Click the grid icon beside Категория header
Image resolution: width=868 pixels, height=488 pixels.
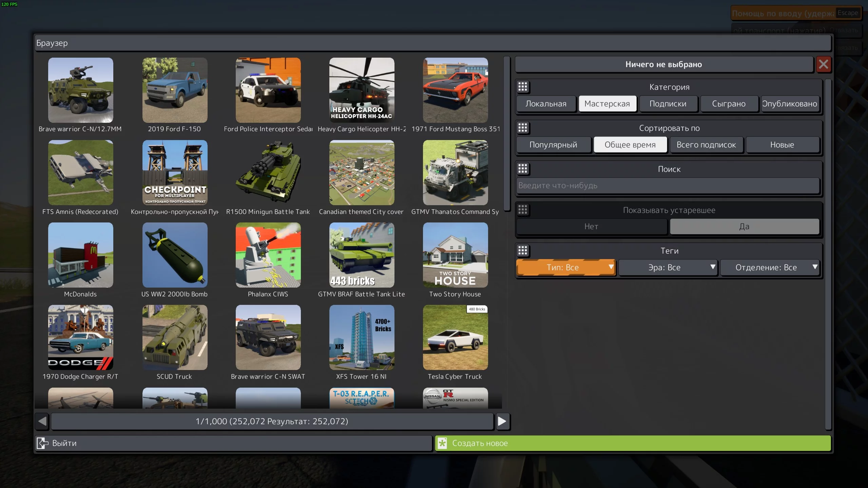[523, 87]
